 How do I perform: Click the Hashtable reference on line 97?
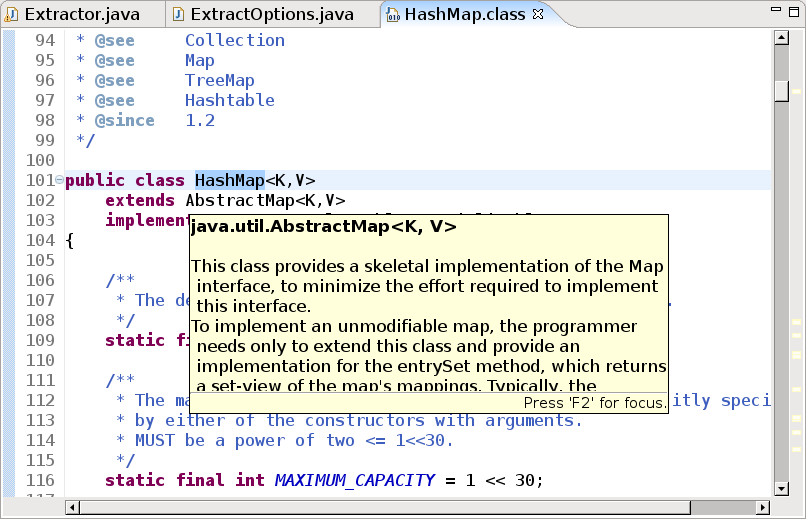[229, 100]
